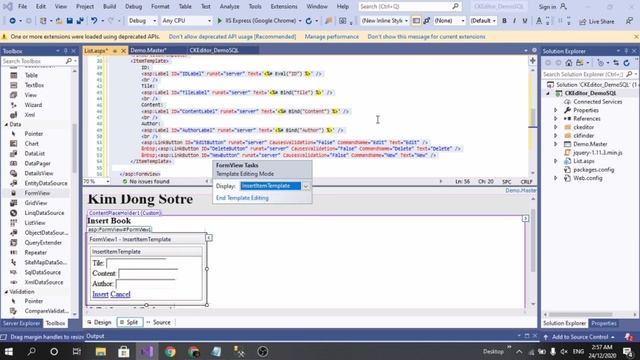Click the Manage performance link
640x360 pixels.
click(332, 37)
